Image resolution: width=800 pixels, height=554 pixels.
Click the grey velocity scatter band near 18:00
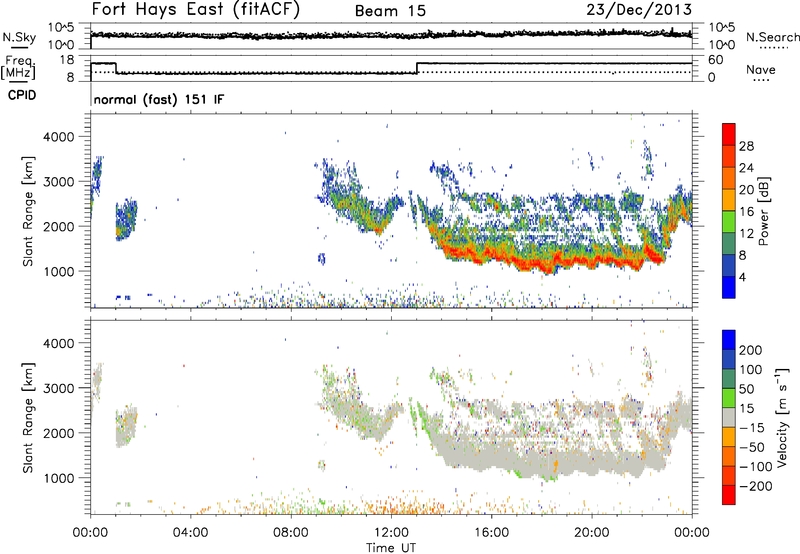541,462
